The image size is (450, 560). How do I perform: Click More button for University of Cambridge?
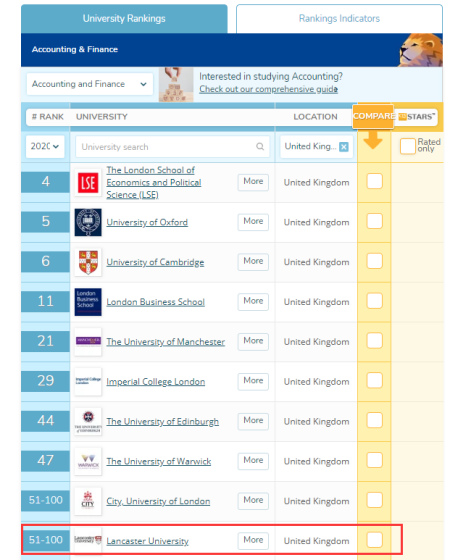[x=253, y=261]
